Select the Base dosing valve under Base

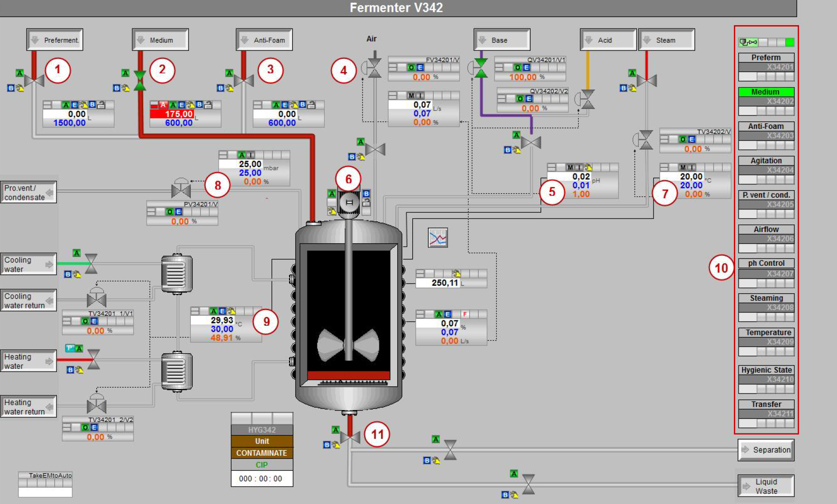coord(480,67)
